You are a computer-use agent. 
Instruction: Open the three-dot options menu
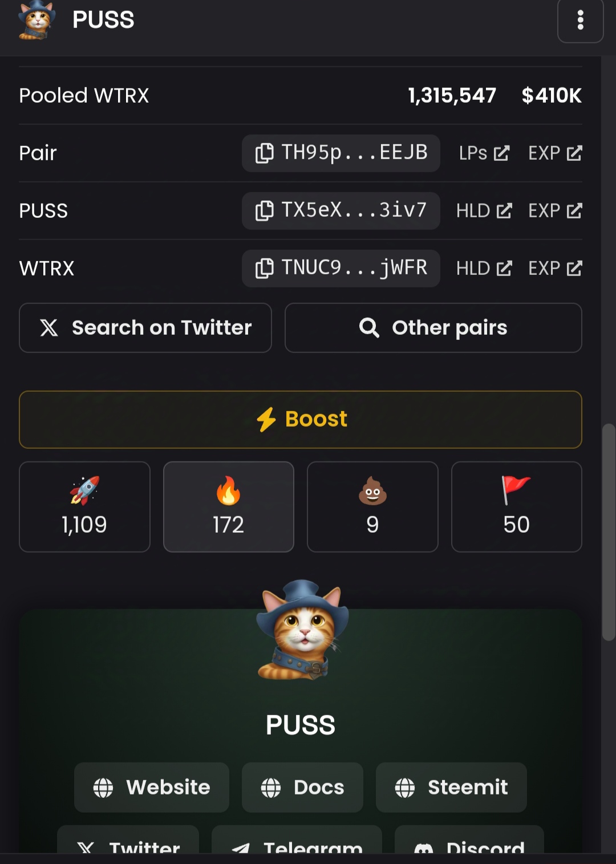click(x=580, y=20)
